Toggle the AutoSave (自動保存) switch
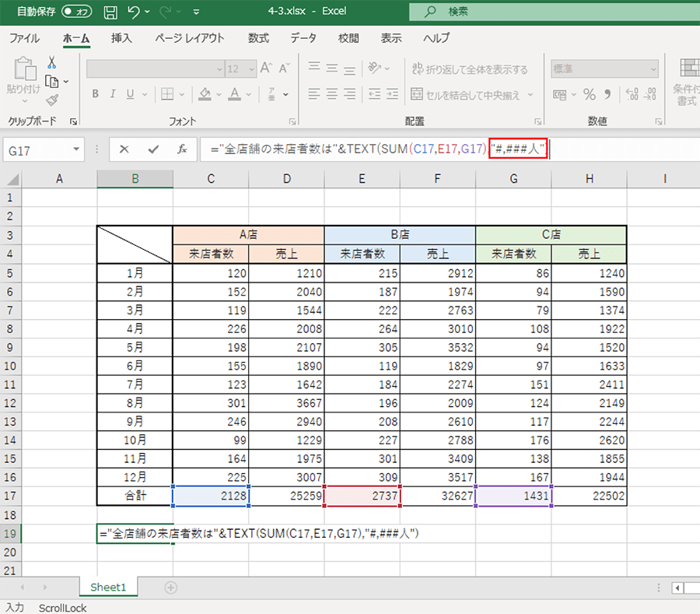The height and width of the screenshot is (614, 700). [x=77, y=12]
